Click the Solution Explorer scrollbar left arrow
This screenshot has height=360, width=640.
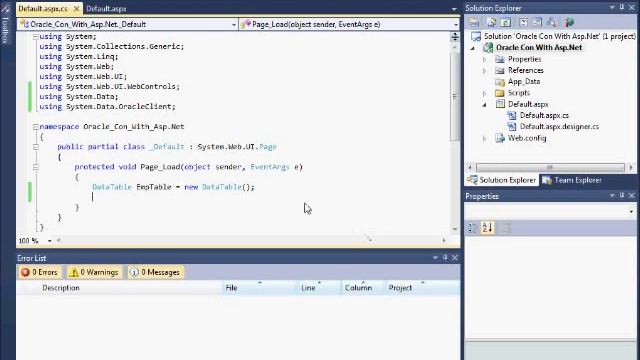470,168
